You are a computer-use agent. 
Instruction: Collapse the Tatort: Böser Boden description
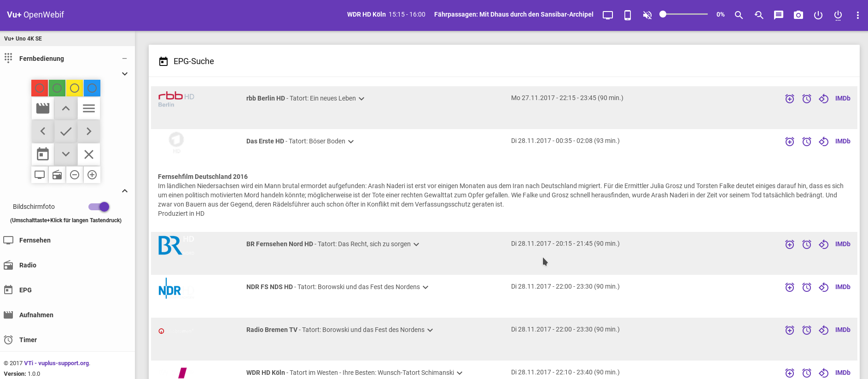tap(351, 142)
